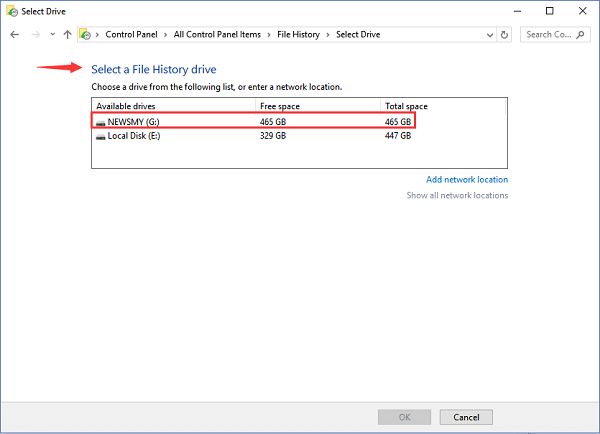
Task: Click Show all network locations
Action: (456, 195)
